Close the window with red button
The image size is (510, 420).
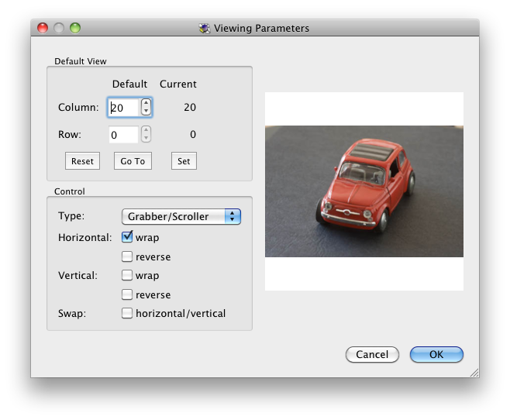43,28
